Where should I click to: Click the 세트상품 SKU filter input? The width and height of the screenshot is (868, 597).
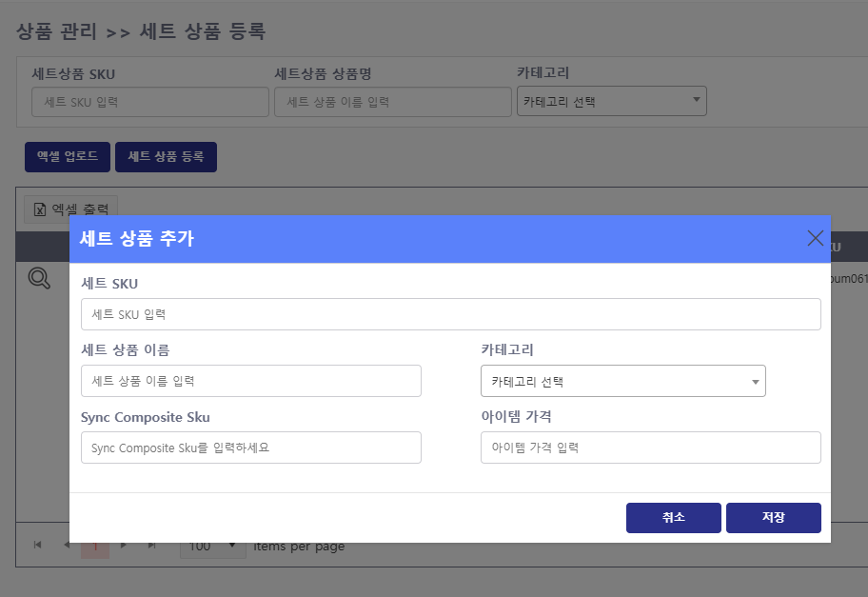150,102
